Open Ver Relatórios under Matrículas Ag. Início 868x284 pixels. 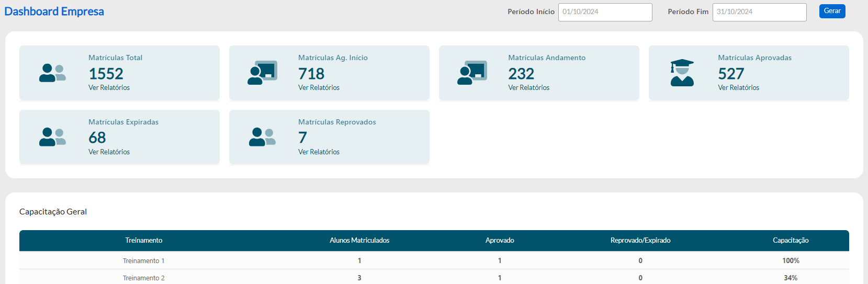[319, 88]
